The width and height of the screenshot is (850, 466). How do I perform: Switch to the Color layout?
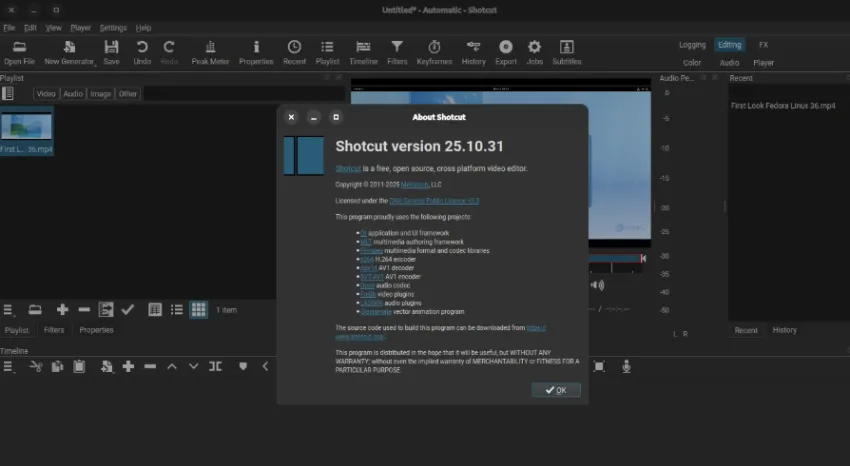pos(692,63)
